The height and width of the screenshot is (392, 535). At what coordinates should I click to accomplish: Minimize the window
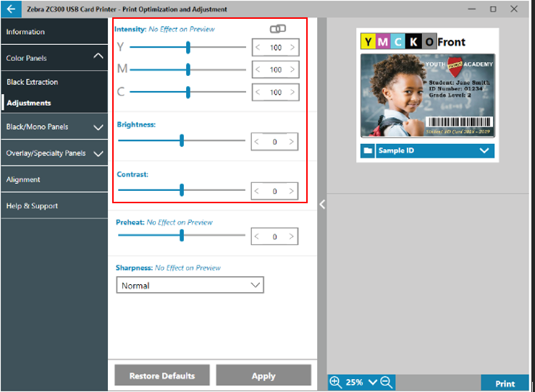(472, 9)
